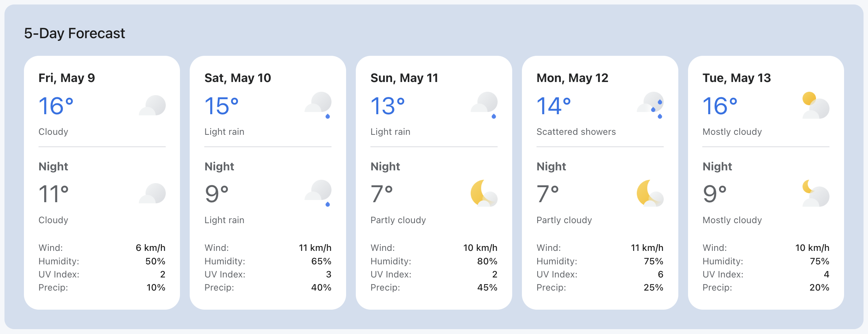Click the mostly cloudy sun icon for Tue, May 13
The image size is (868, 334).
(x=816, y=105)
